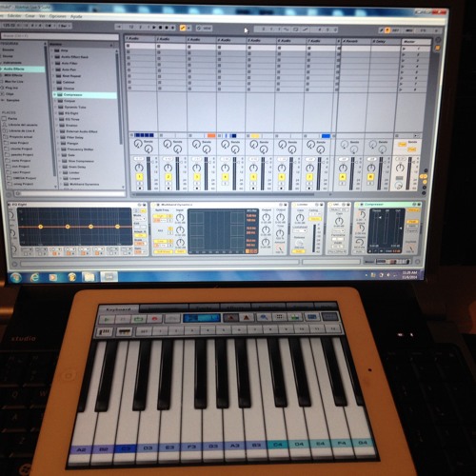The width and height of the screenshot is (476, 476).
Task: Arm track 1 for recording
Action: pyautogui.click(x=139, y=188)
